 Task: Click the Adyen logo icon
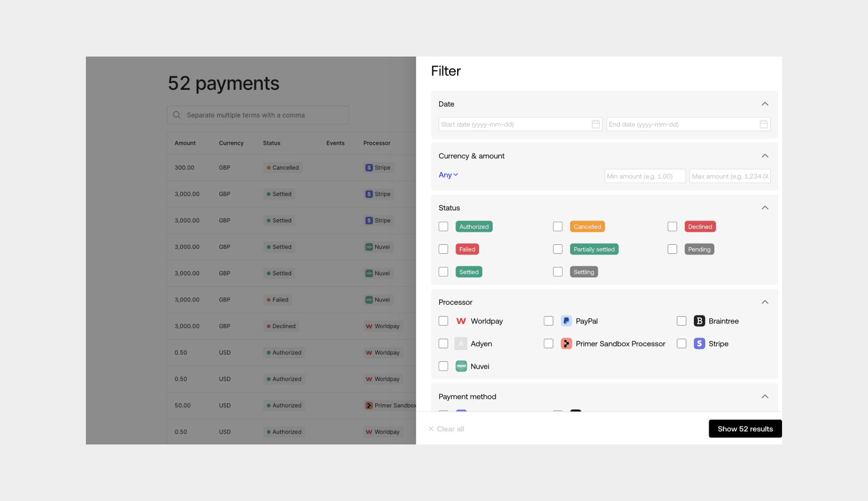(x=461, y=344)
